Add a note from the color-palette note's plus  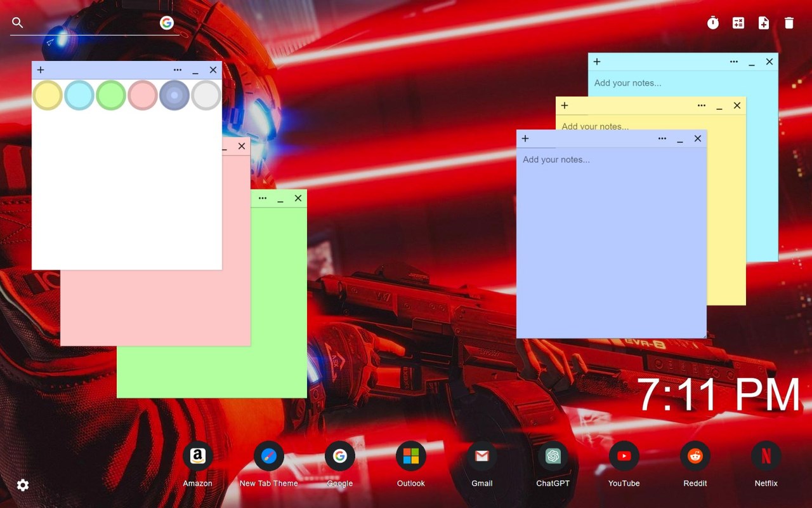(41, 70)
